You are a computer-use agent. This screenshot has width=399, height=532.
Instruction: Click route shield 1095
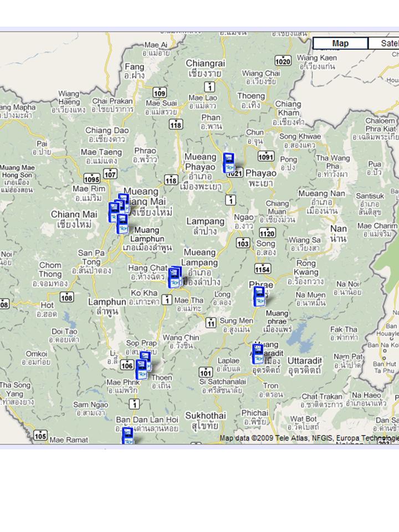tap(91, 179)
